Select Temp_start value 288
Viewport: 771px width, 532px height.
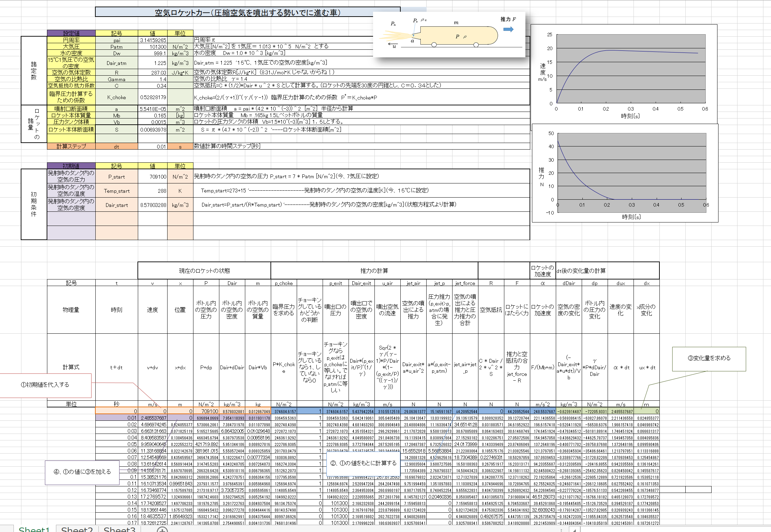[x=153, y=191]
